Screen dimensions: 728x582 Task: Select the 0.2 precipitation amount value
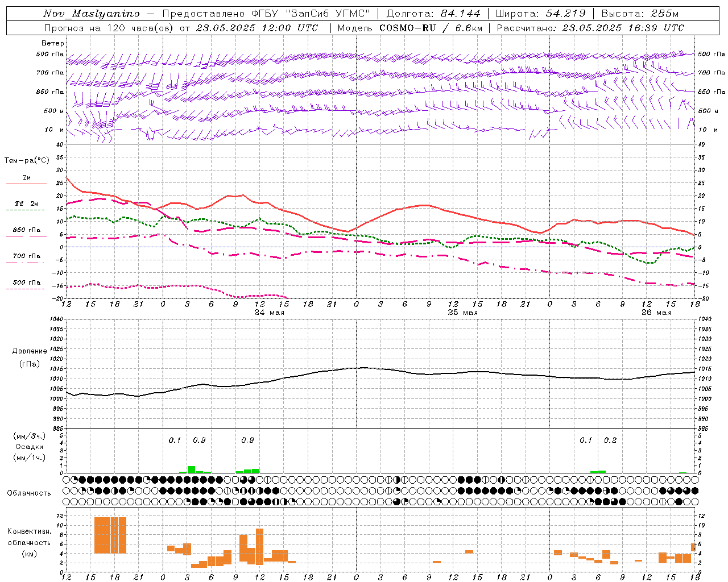coord(610,440)
